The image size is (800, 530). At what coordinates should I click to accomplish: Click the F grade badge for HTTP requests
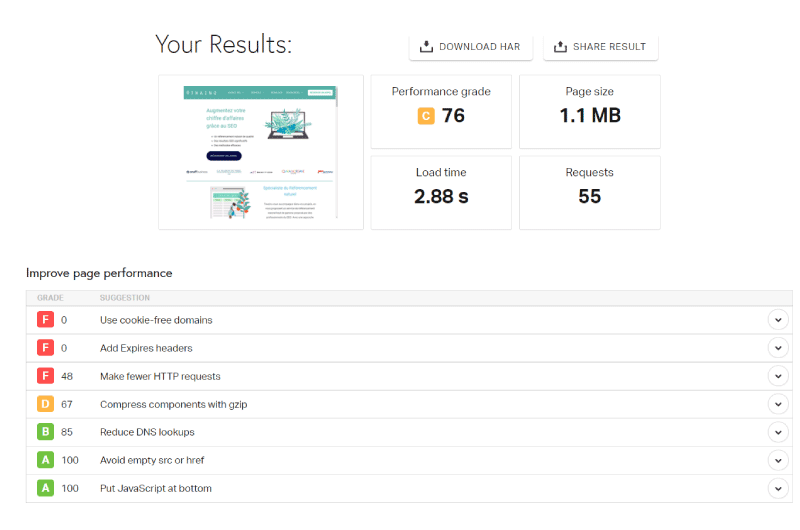(45, 376)
